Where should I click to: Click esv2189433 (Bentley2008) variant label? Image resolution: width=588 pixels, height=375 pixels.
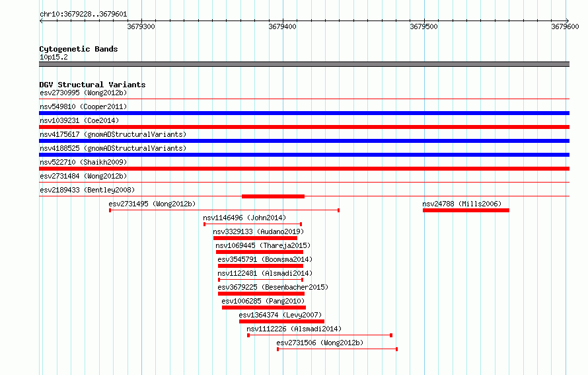(87, 190)
